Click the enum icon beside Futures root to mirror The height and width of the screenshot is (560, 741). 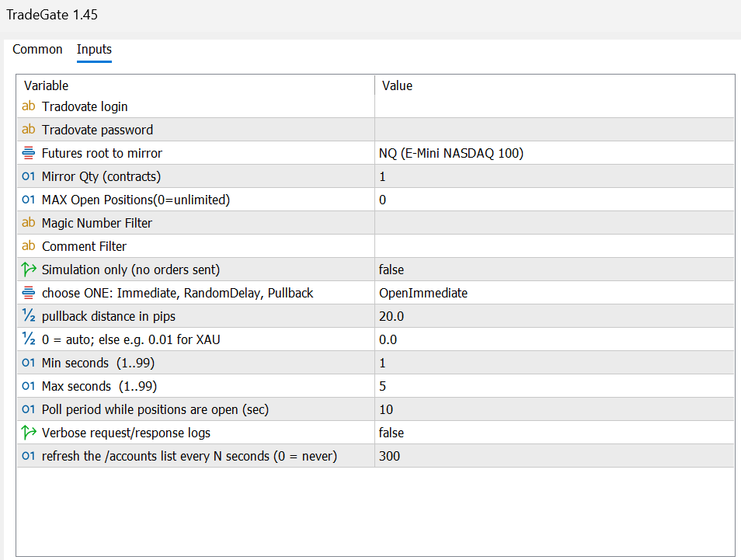coord(29,153)
